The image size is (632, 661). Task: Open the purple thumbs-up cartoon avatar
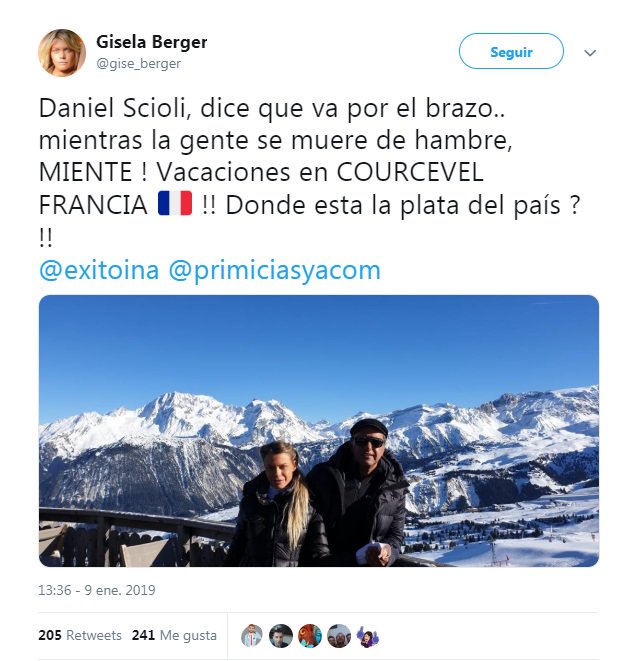click(x=368, y=636)
